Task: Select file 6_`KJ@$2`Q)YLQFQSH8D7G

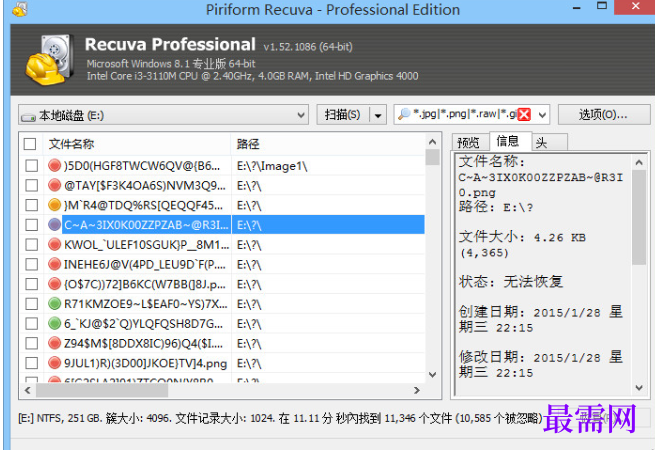Action: click(143, 324)
